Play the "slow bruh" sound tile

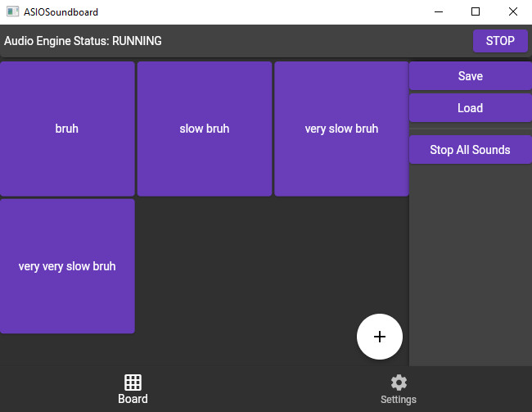click(x=205, y=129)
